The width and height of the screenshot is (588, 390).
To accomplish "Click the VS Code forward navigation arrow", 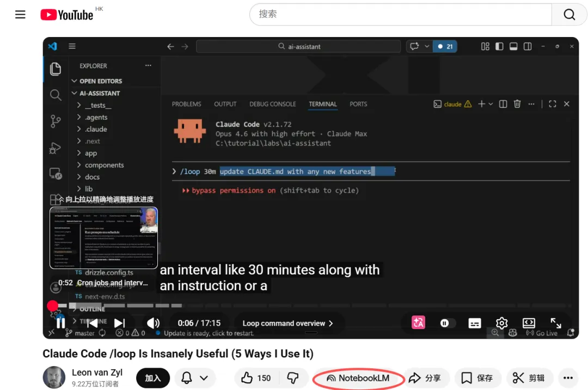I will (x=185, y=46).
